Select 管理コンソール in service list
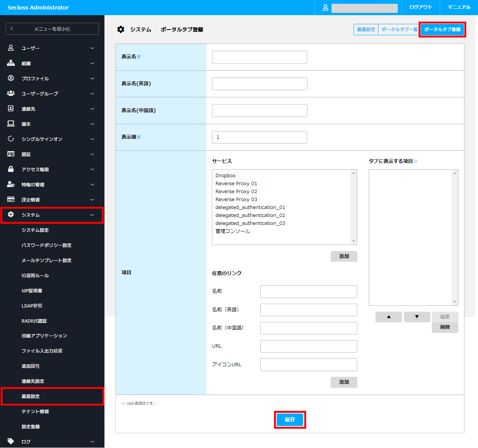The image size is (478, 448). (233, 231)
